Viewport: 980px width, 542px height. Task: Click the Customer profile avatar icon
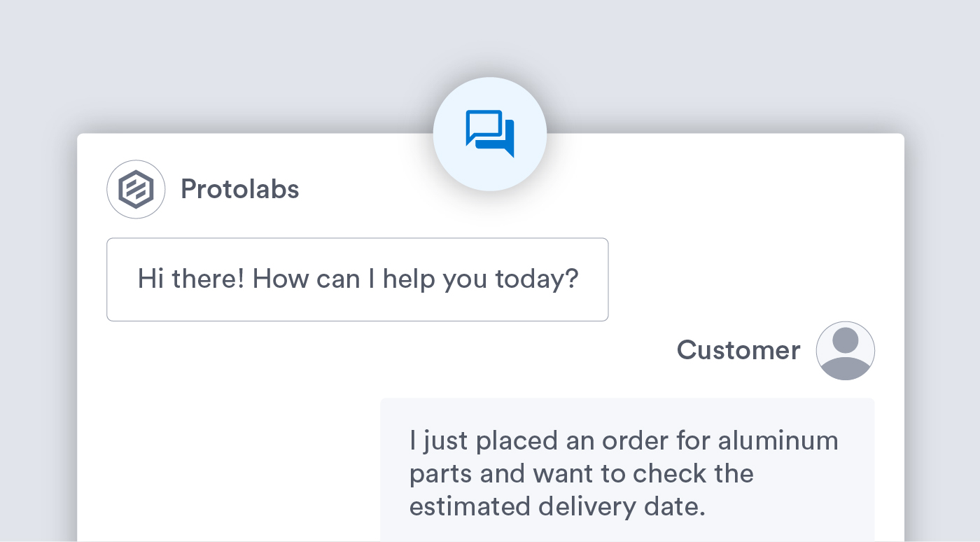845,351
